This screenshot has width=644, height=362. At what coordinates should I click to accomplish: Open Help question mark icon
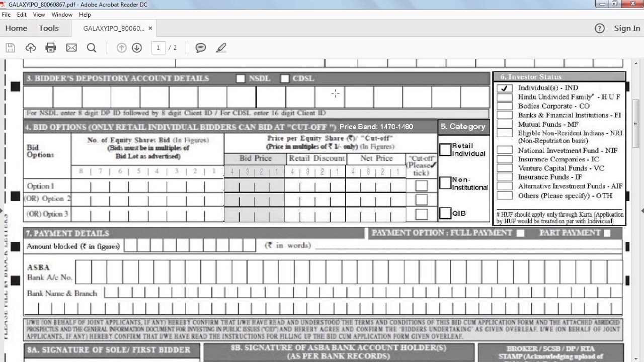tap(600, 28)
